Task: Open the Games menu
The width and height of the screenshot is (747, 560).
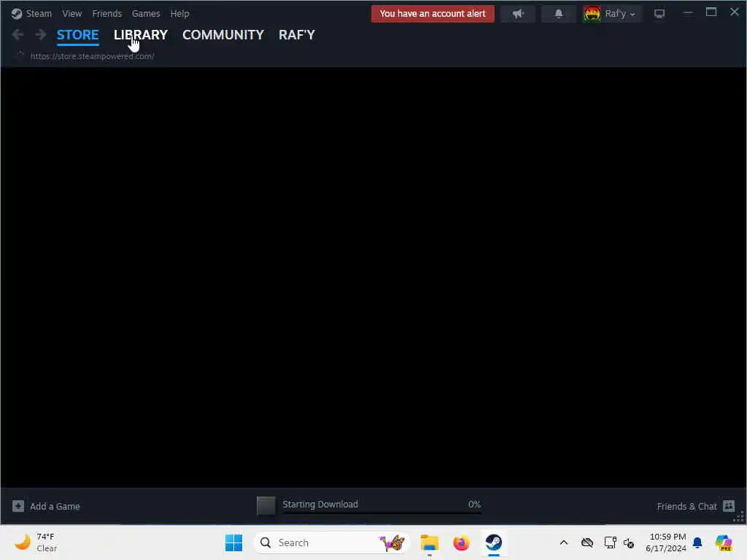Action: pos(146,13)
